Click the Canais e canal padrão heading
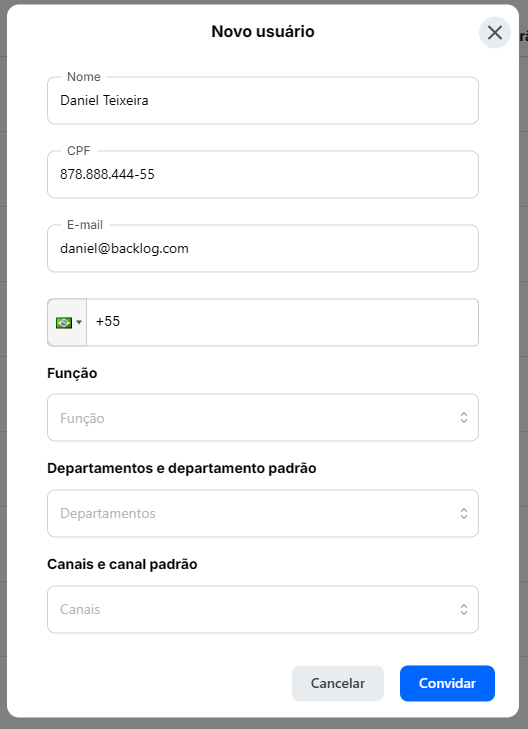The image size is (528, 729). [122, 564]
